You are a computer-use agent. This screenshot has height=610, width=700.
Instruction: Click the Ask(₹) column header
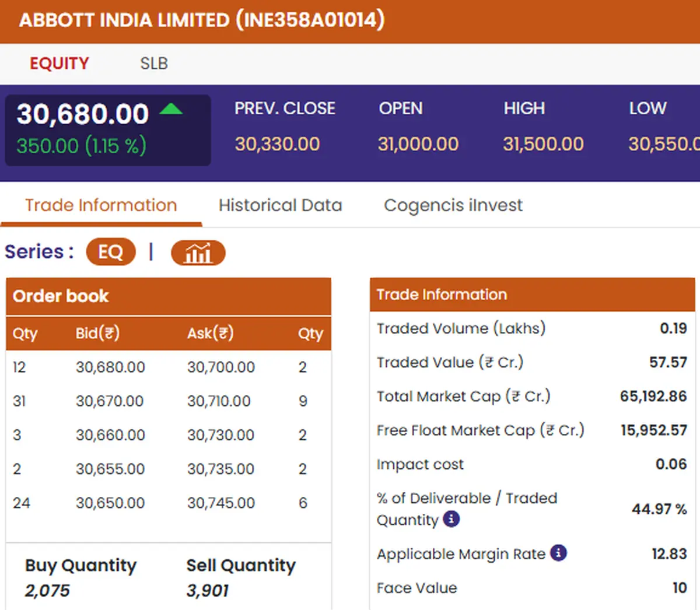pyautogui.click(x=210, y=333)
